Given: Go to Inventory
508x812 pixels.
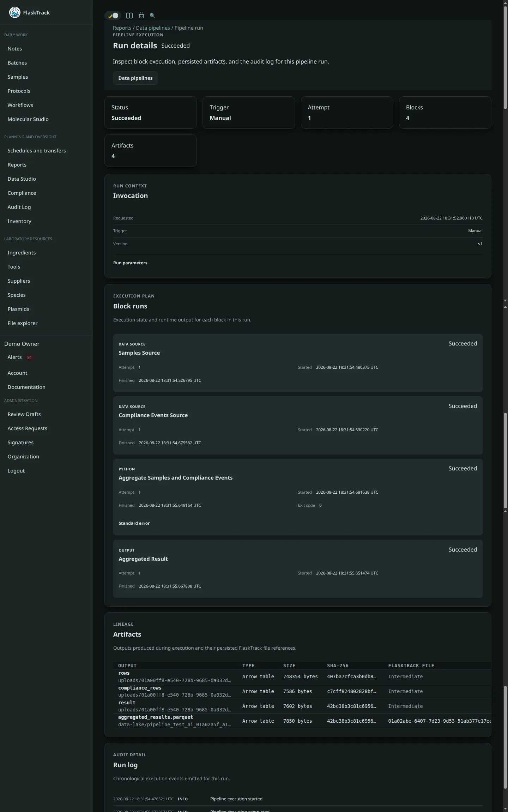Looking at the screenshot, I should [x=19, y=221].
